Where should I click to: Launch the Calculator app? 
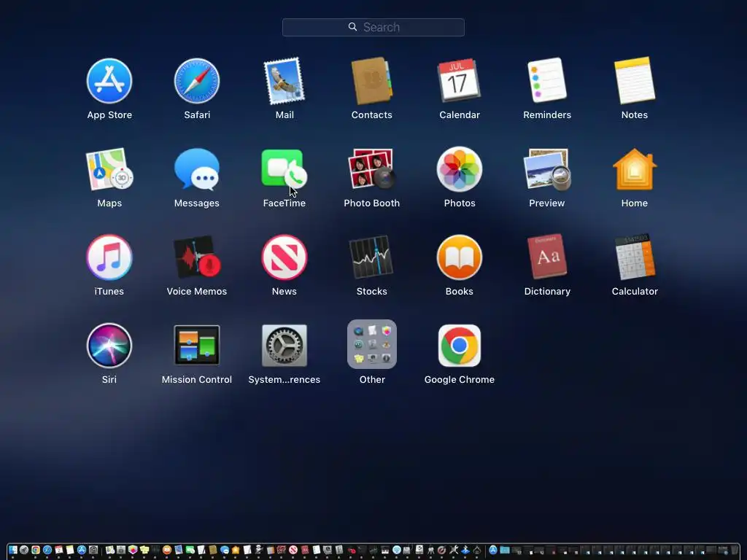635,257
